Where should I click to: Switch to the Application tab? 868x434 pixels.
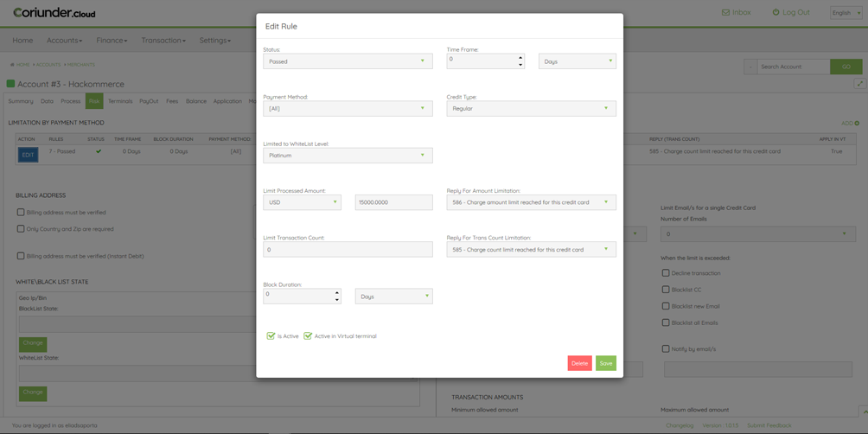(x=227, y=101)
